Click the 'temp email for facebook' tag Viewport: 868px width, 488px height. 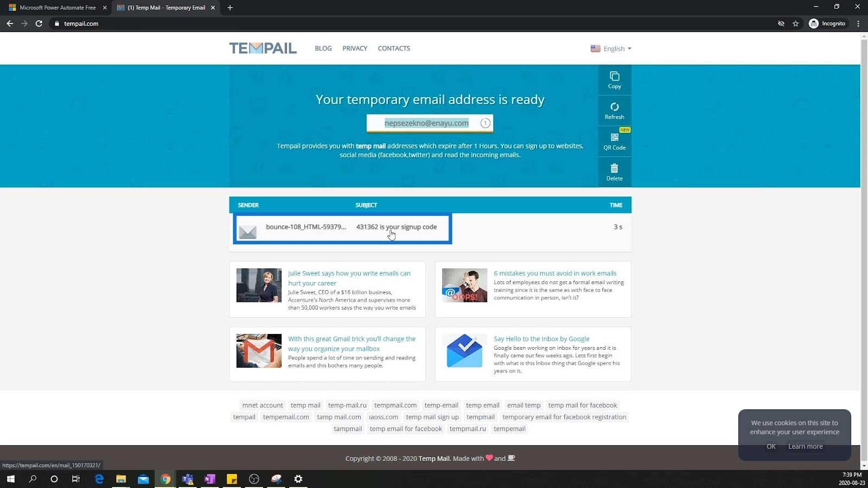(406, 429)
